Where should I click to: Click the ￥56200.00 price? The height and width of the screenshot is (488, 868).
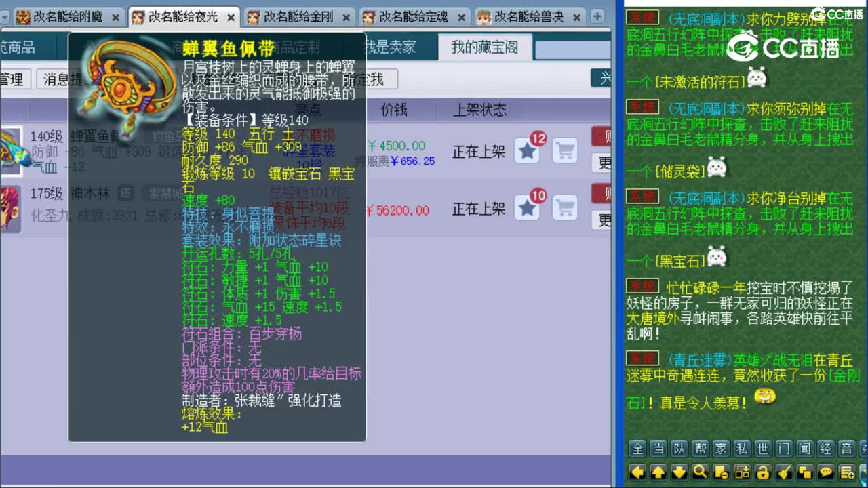[397, 211]
